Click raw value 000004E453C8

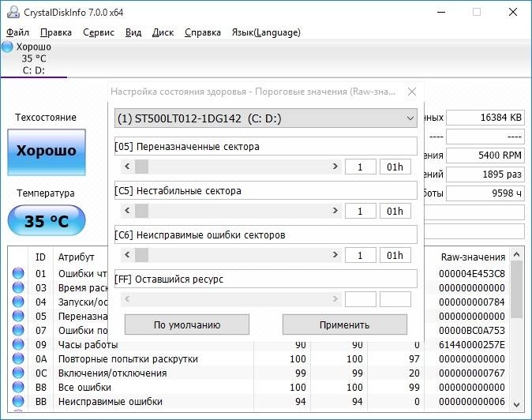click(x=472, y=273)
